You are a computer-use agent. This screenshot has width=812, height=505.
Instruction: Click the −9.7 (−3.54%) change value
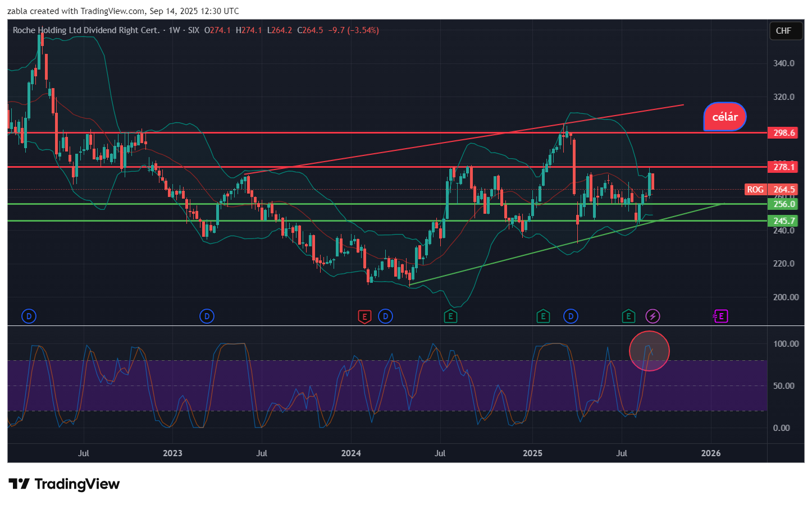coord(354,30)
